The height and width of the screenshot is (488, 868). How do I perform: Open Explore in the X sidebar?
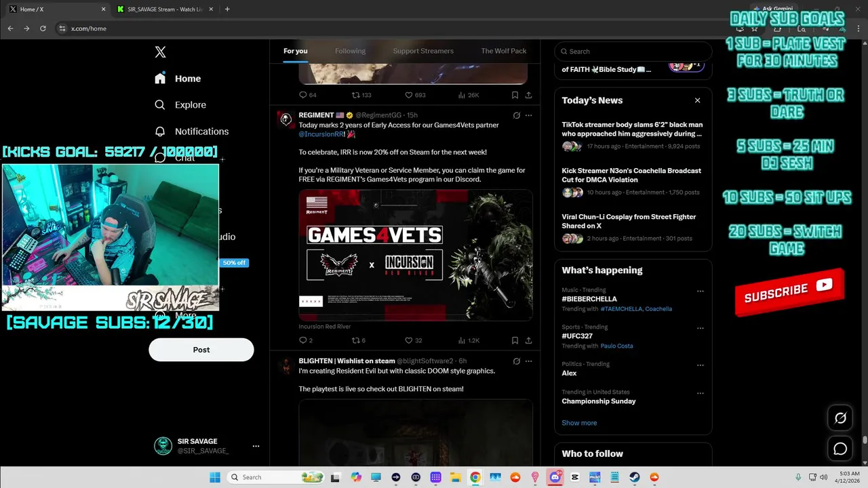pos(180,105)
